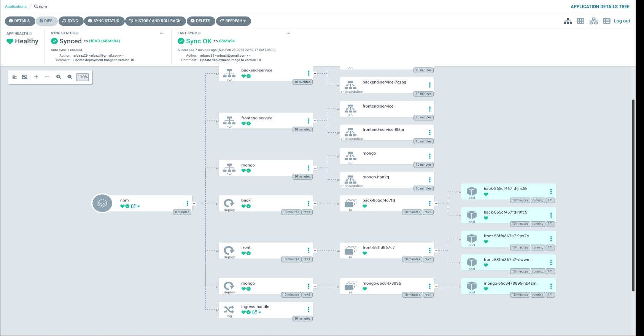644x336 pixels.
Task: Open the DETAILS panel
Action: (x=19, y=21)
